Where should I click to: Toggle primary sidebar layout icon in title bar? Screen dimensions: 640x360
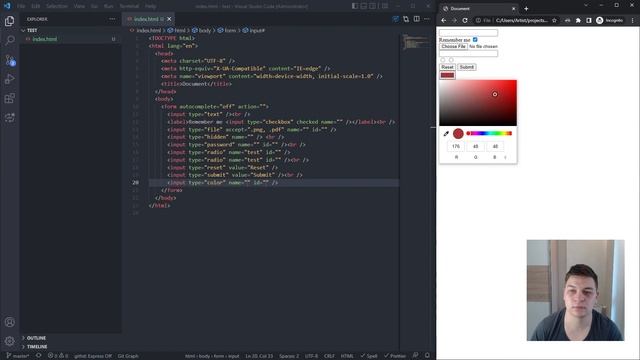(x=355, y=6)
